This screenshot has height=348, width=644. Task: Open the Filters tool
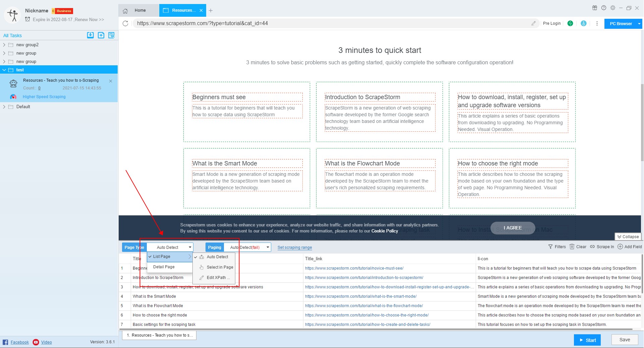557,247
